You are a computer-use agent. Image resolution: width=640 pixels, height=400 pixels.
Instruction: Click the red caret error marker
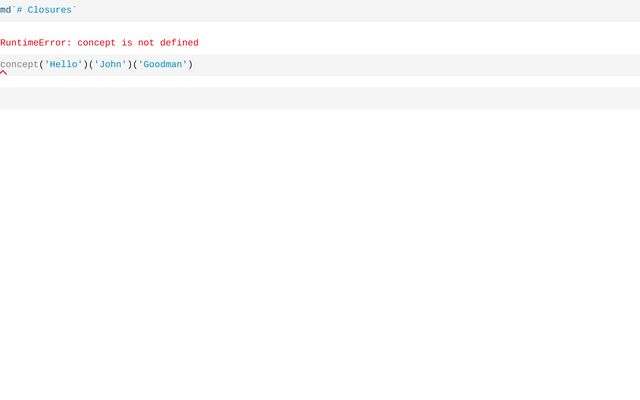pyautogui.click(x=4, y=73)
